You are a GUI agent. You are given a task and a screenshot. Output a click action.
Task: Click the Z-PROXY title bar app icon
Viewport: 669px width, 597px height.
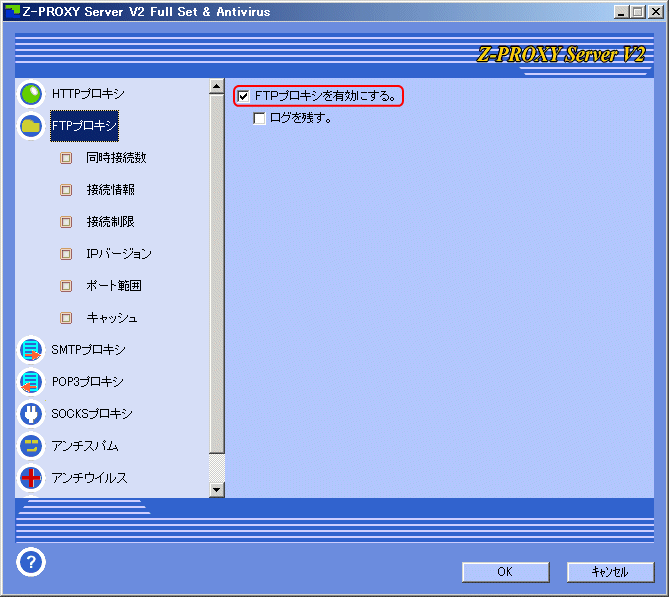tap(12, 12)
